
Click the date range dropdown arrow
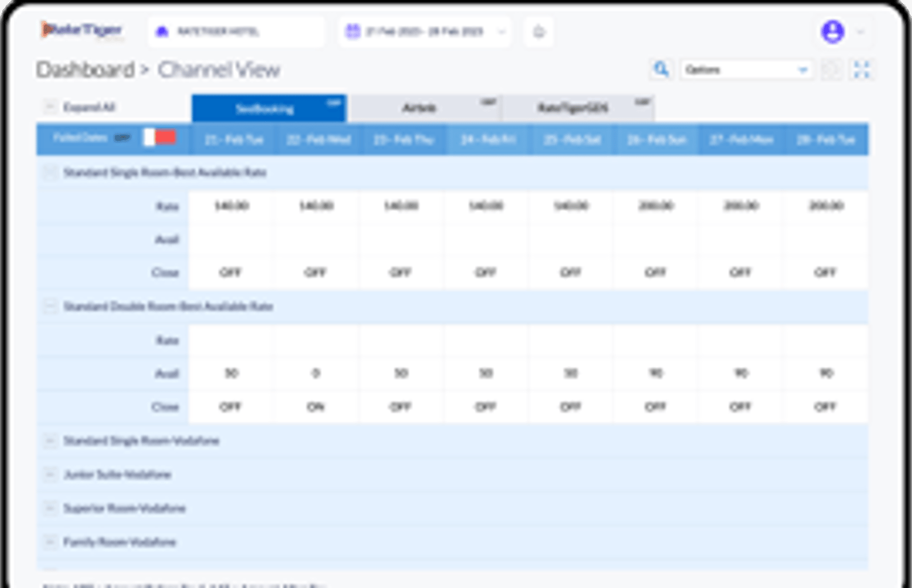click(502, 31)
